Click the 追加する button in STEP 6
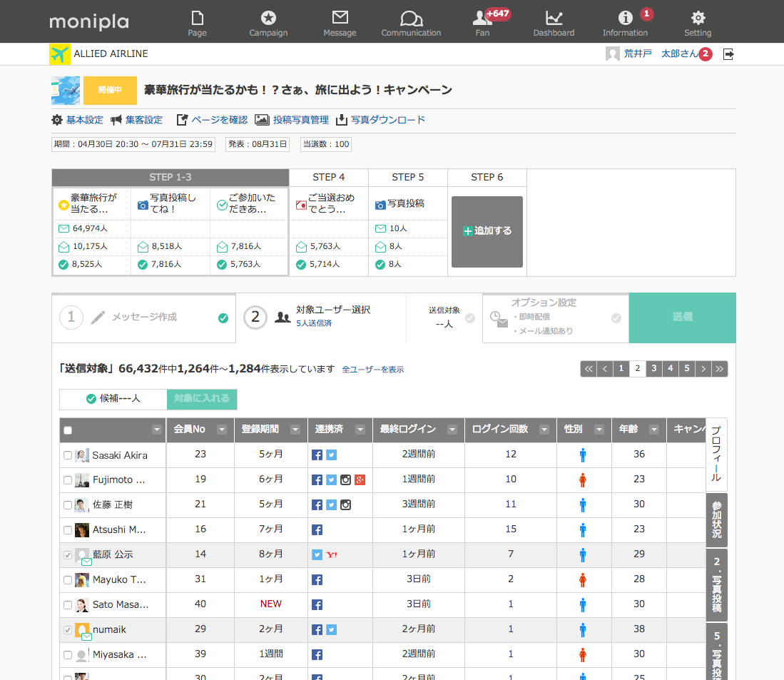 tap(487, 231)
